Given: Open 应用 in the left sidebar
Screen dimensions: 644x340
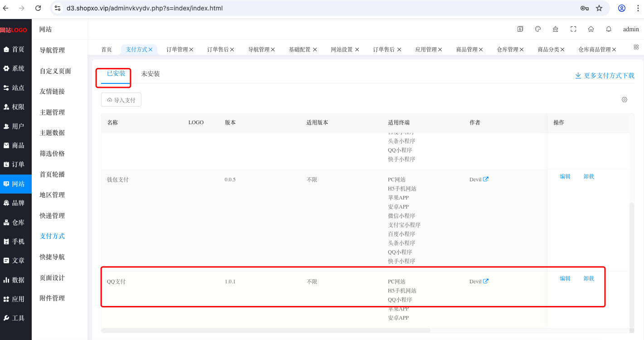Looking at the screenshot, I should tap(16, 299).
